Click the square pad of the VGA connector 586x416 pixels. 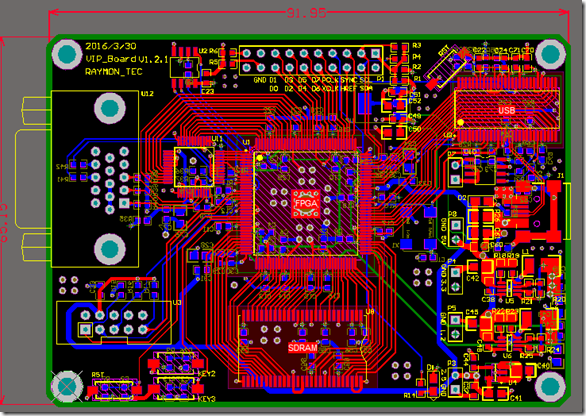coord(124,203)
